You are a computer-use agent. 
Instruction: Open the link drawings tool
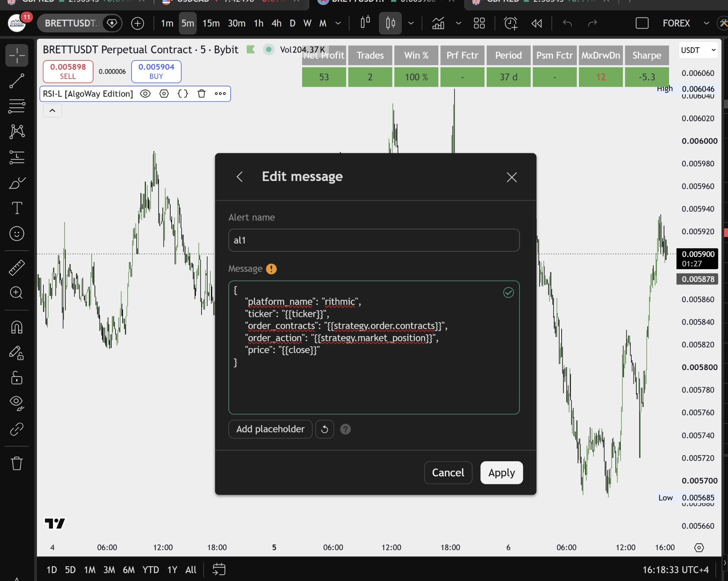[x=17, y=429]
